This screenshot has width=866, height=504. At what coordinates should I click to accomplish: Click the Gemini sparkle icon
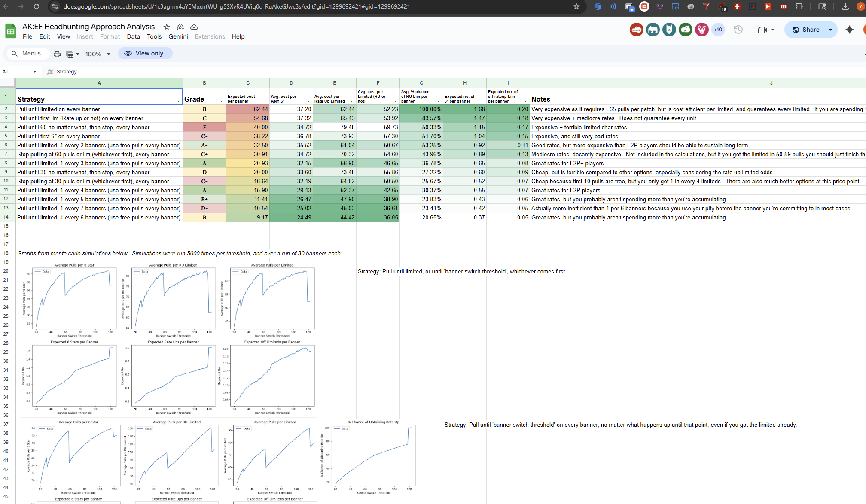[849, 30]
